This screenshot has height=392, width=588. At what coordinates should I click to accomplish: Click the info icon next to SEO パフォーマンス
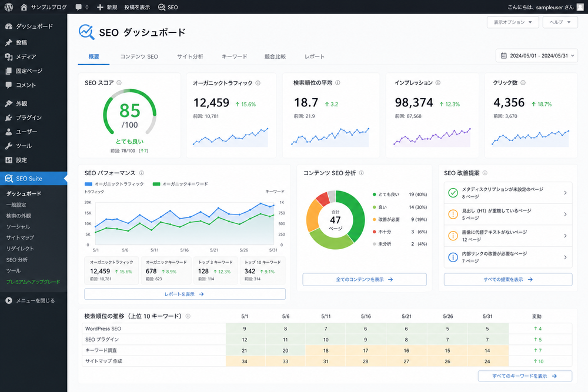[x=141, y=173]
